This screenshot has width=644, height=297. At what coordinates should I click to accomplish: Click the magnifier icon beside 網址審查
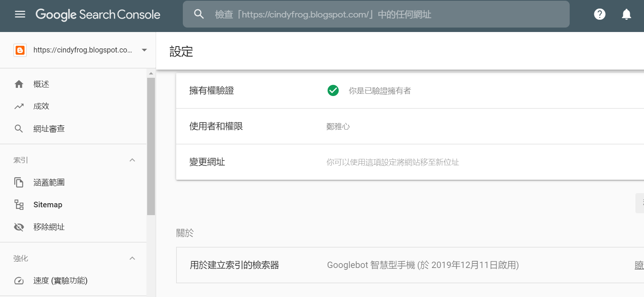coord(19,129)
